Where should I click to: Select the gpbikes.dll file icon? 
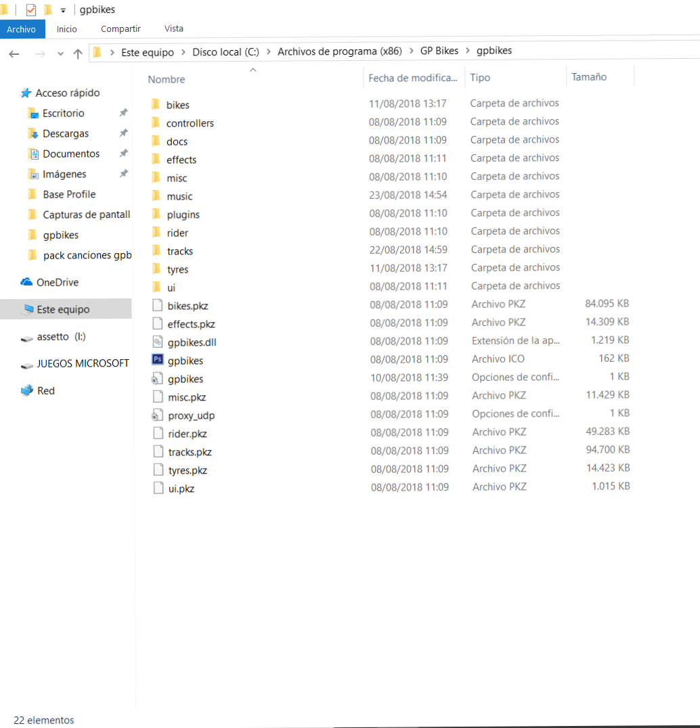[158, 342]
